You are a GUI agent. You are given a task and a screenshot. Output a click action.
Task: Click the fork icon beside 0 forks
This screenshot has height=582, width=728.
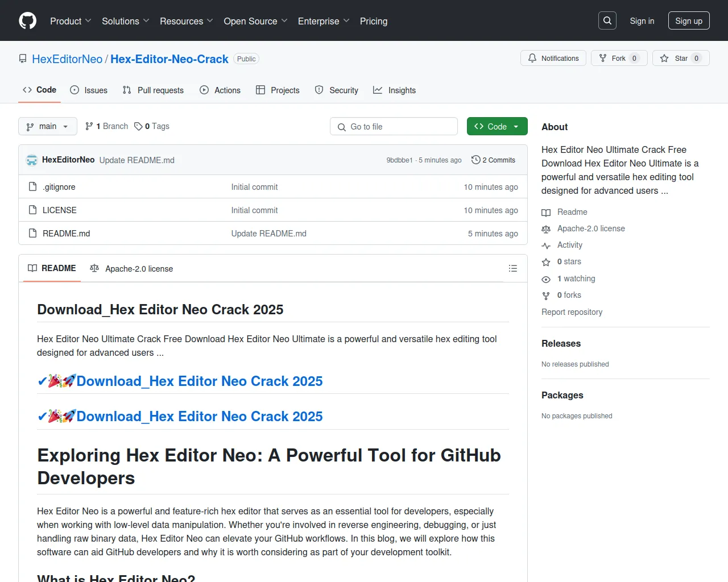click(x=546, y=295)
